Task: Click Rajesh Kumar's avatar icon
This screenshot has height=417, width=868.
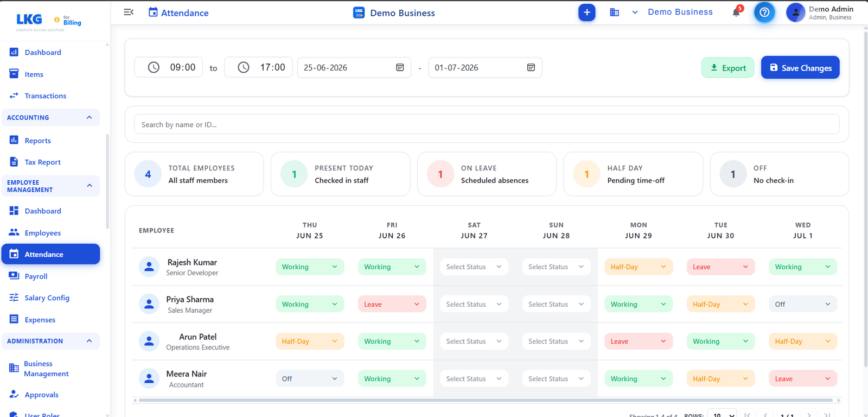Action: (x=149, y=267)
